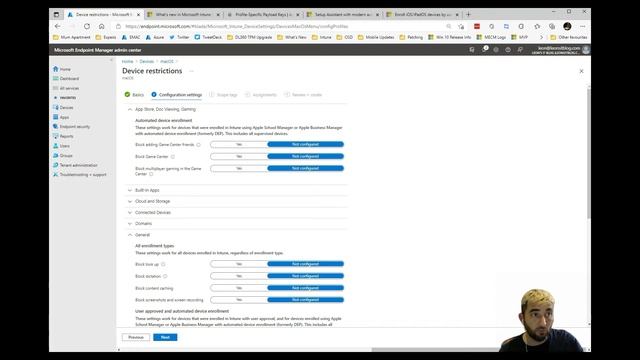Screen dimensions: 640x360
Task: Expand the Domains section
Action: [130, 224]
